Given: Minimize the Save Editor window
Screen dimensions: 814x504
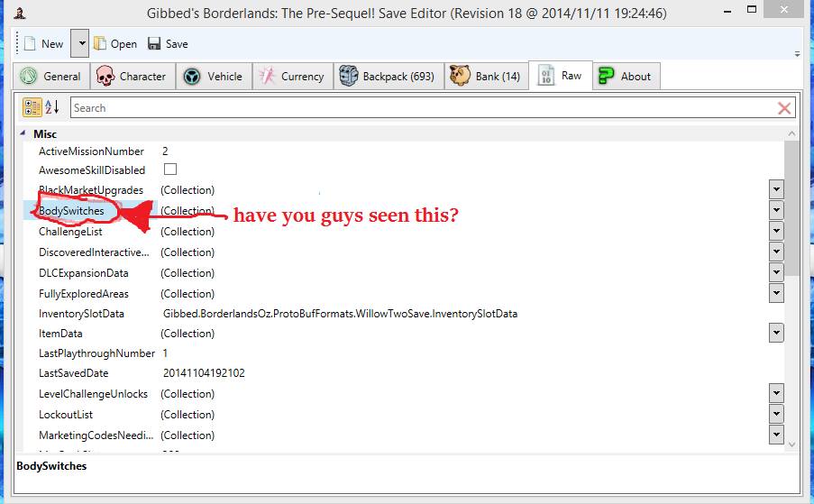Looking at the screenshot, I should [727, 11].
